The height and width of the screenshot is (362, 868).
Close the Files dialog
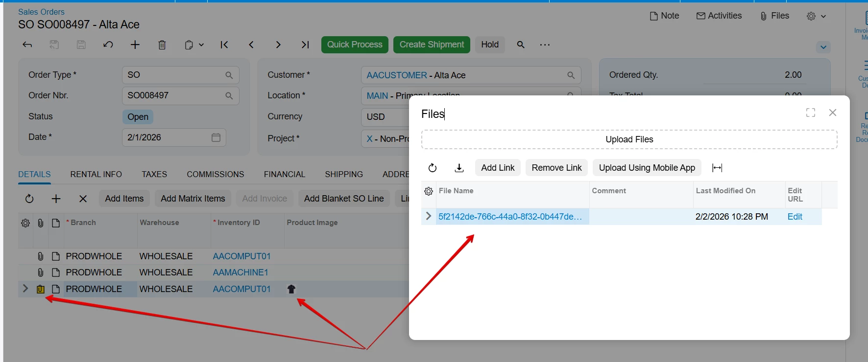coord(833,113)
